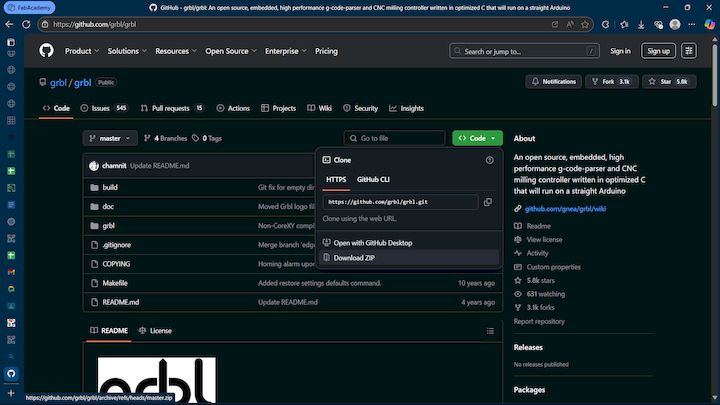This screenshot has width=720, height=405.
Task: Open the Product dropdown menu
Action: pyautogui.click(x=82, y=51)
